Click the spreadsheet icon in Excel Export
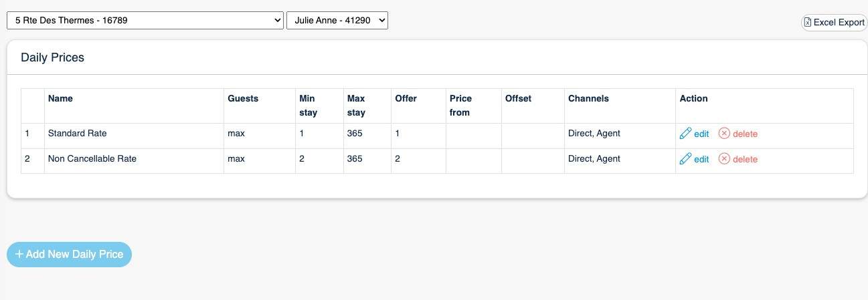Screen dimensions: 868x300 808,22
